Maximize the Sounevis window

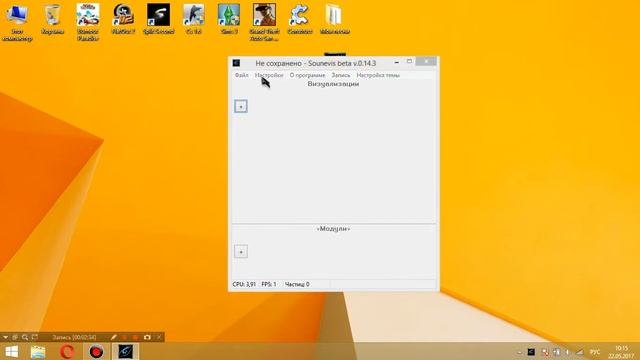pos(409,61)
